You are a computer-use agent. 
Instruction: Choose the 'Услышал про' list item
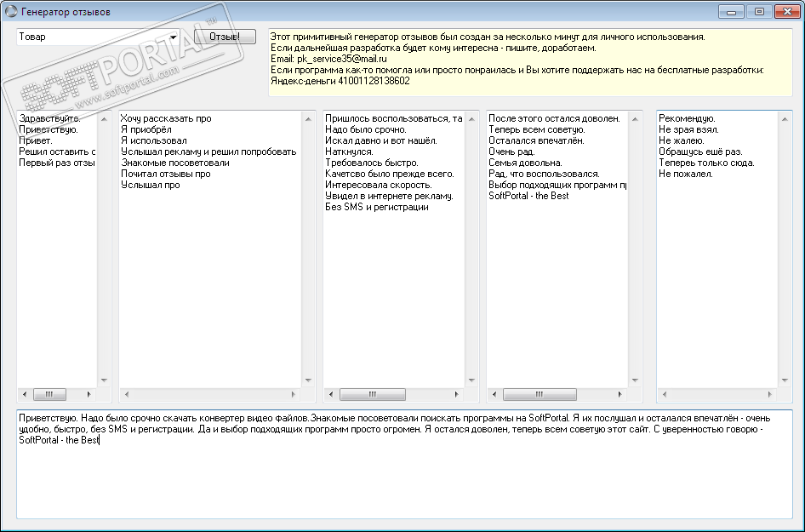point(151,185)
